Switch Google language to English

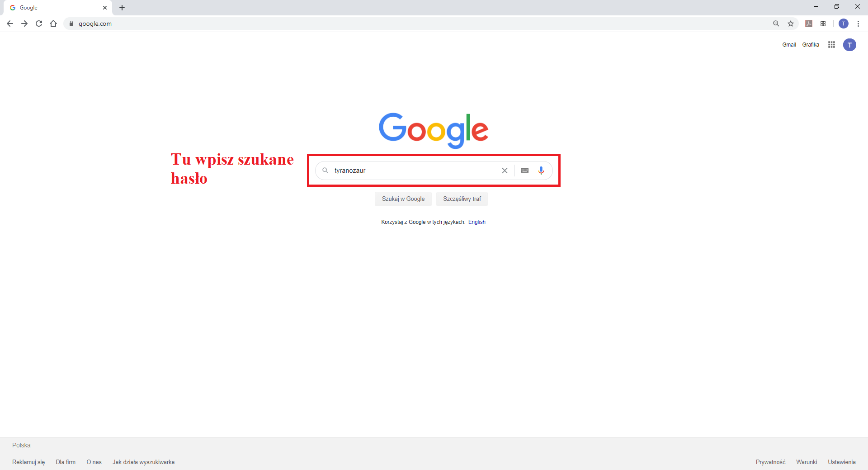[477, 222]
